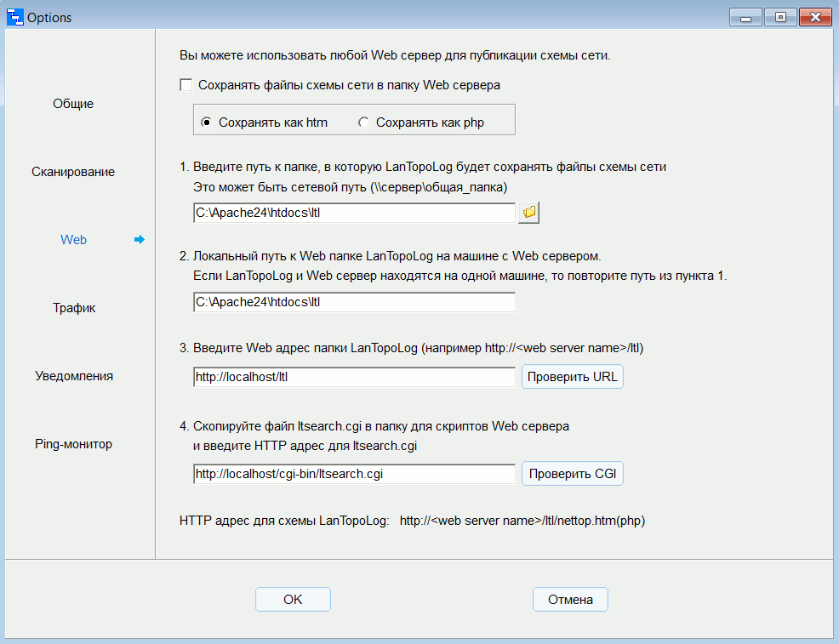
Task: Focus the http://localhost/ltl address field
Action: [x=354, y=377]
